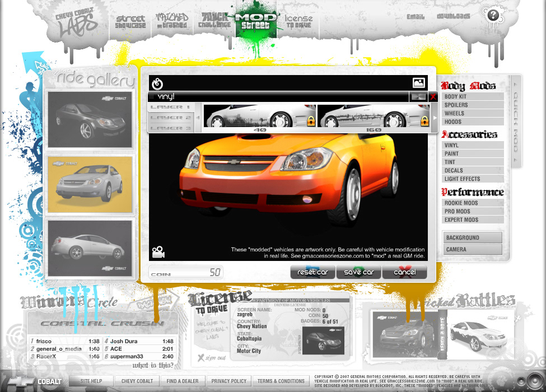This screenshot has height=392, width=546.
Task: Click the Site Help footer link
Action: click(x=91, y=381)
